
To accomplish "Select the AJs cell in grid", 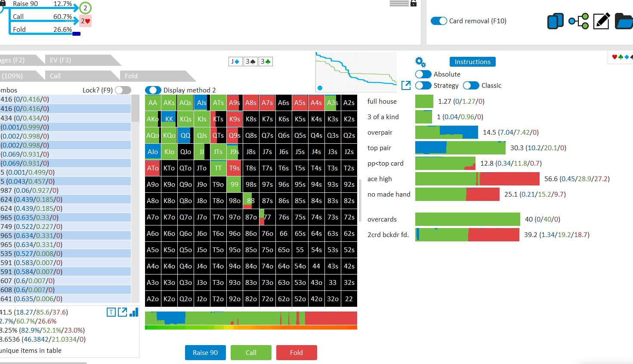I will [x=202, y=103].
